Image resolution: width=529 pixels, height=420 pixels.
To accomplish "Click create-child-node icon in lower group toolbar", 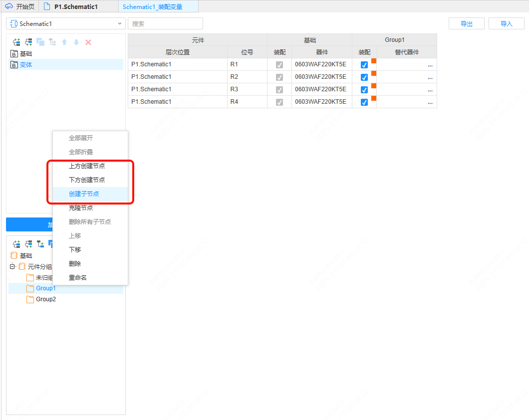I will tap(40, 244).
